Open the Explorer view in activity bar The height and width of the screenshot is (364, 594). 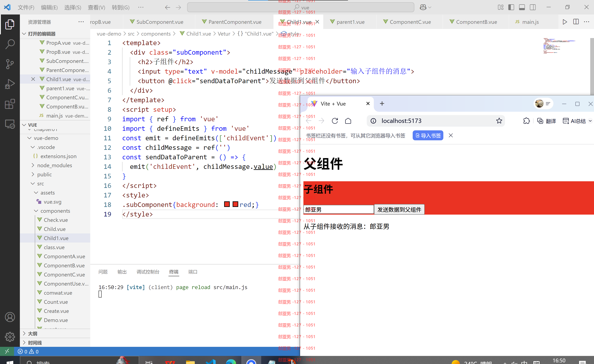point(10,24)
